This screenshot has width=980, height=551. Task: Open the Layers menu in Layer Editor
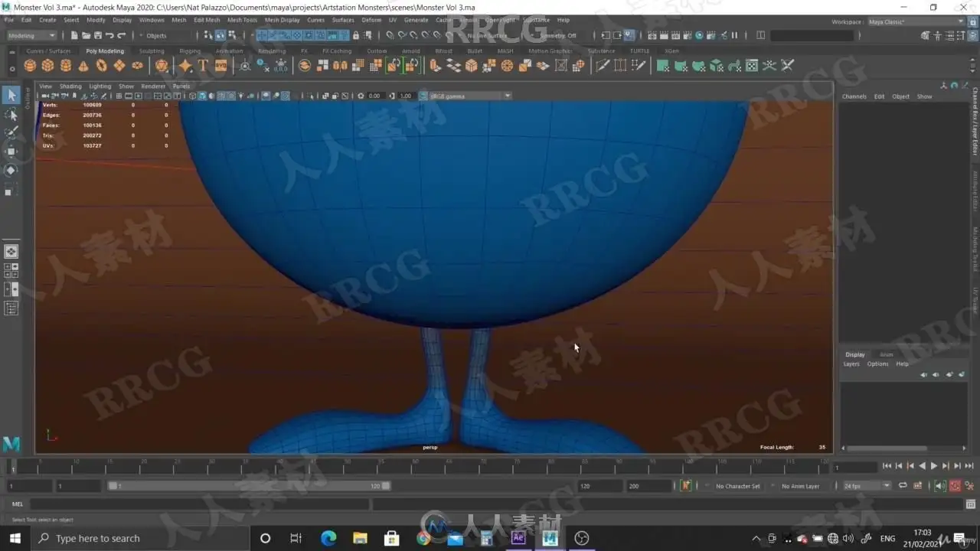[851, 364]
